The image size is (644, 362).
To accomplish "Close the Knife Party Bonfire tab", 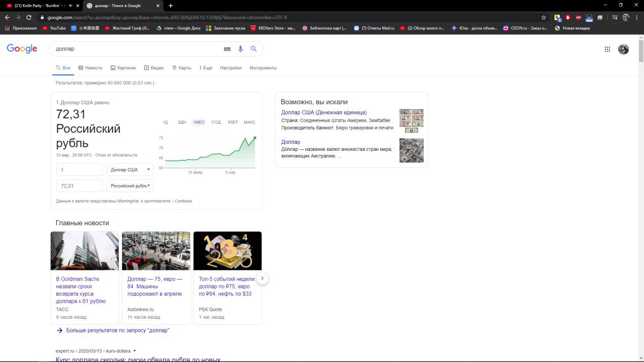I will 77,6.
